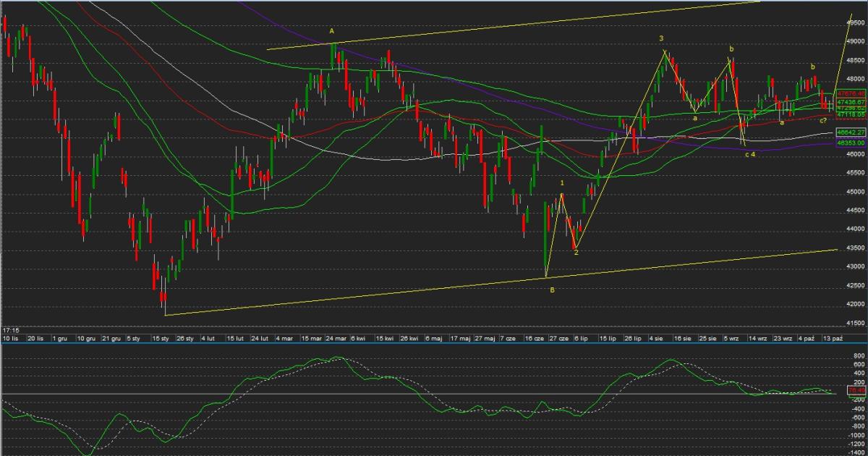Select the yellow wave 1 label

pos(562,183)
